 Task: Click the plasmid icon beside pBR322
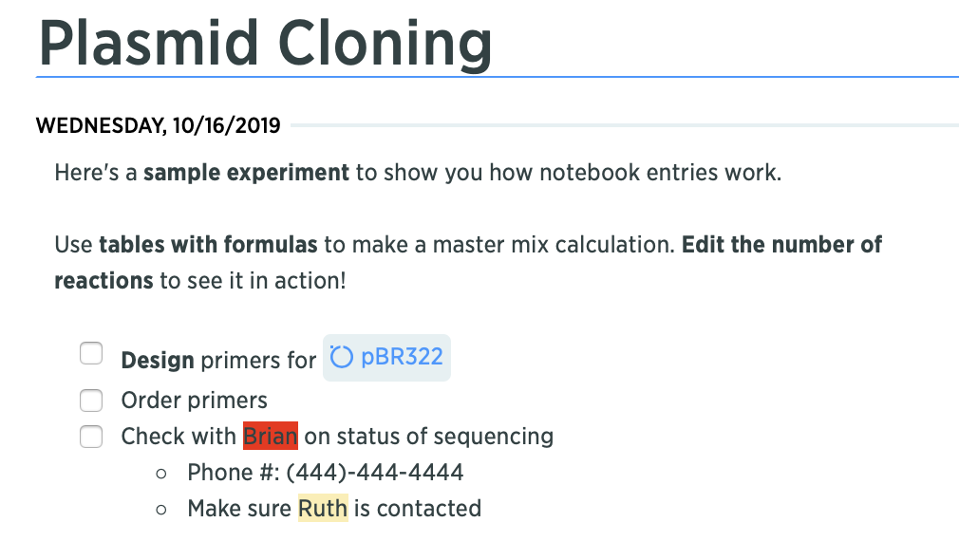(x=341, y=357)
